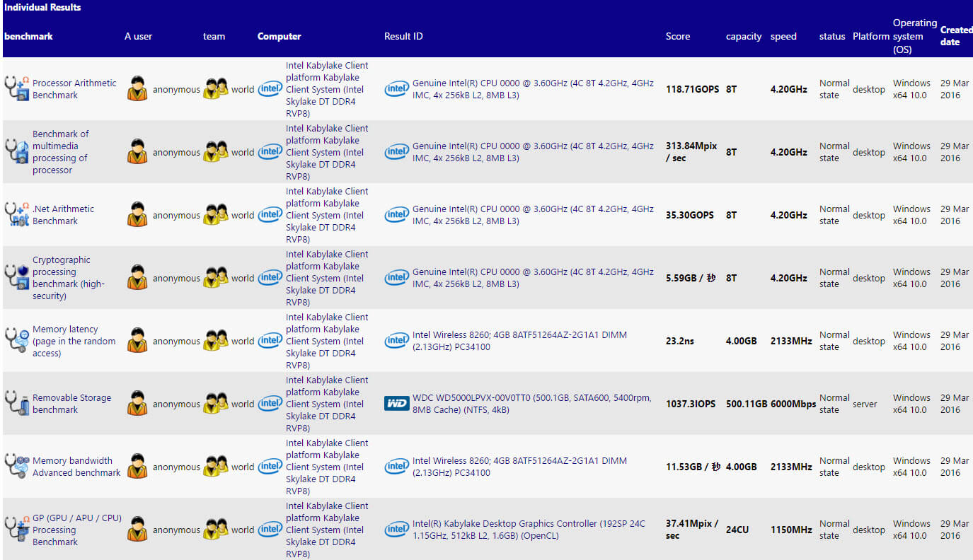
Task: Sort by the benchmark column header
Action: pyautogui.click(x=28, y=36)
